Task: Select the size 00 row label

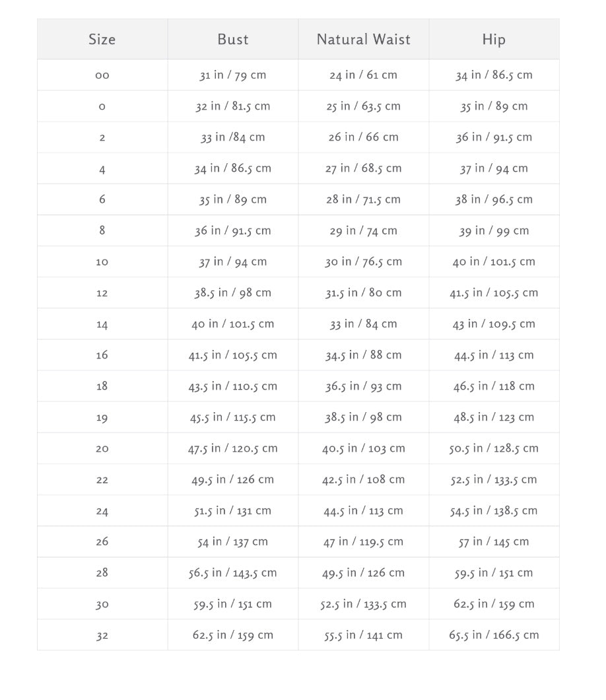Action: coord(102,75)
